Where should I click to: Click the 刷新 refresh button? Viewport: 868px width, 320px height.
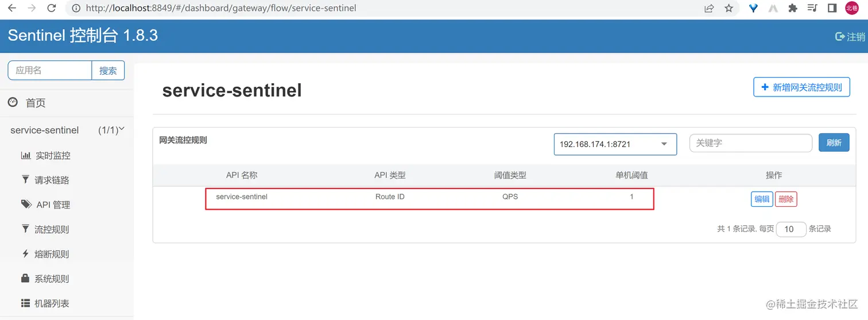coord(834,143)
